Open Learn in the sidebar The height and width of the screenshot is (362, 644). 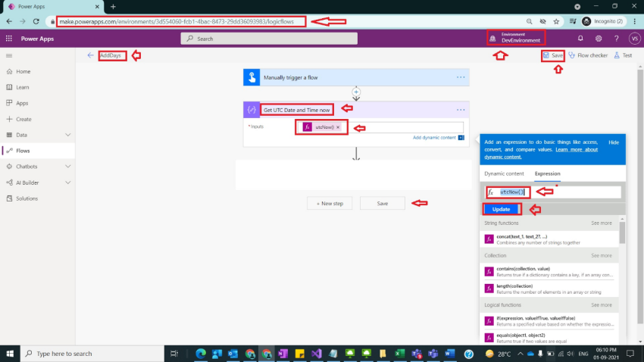click(22, 87)
